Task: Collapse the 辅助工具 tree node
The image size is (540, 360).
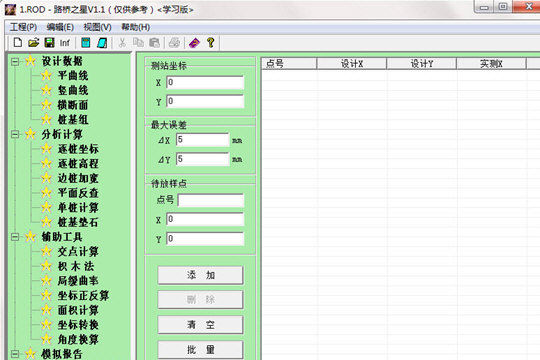Action: coord(15,237)
